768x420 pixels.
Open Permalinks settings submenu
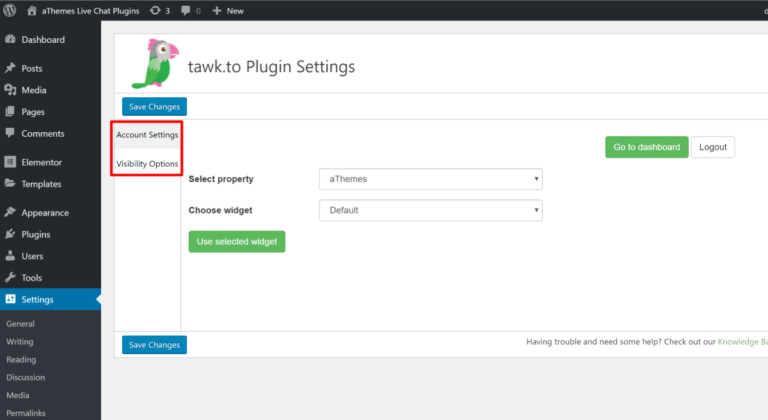26,413
